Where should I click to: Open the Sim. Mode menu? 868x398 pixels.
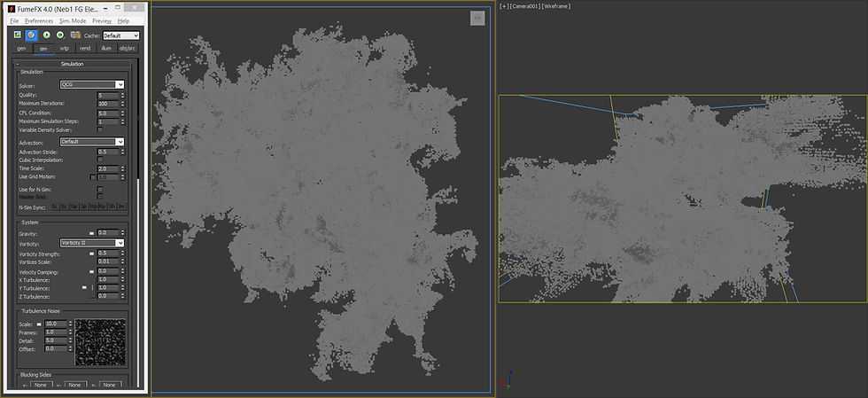point(73,21)
